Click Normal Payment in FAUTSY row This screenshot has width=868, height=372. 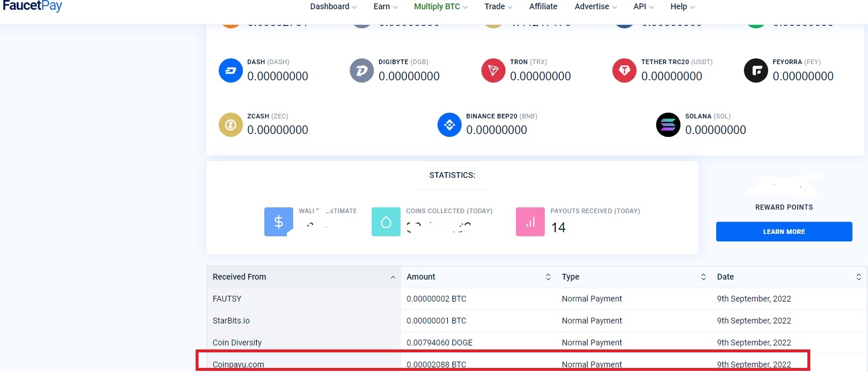(592, 299)
